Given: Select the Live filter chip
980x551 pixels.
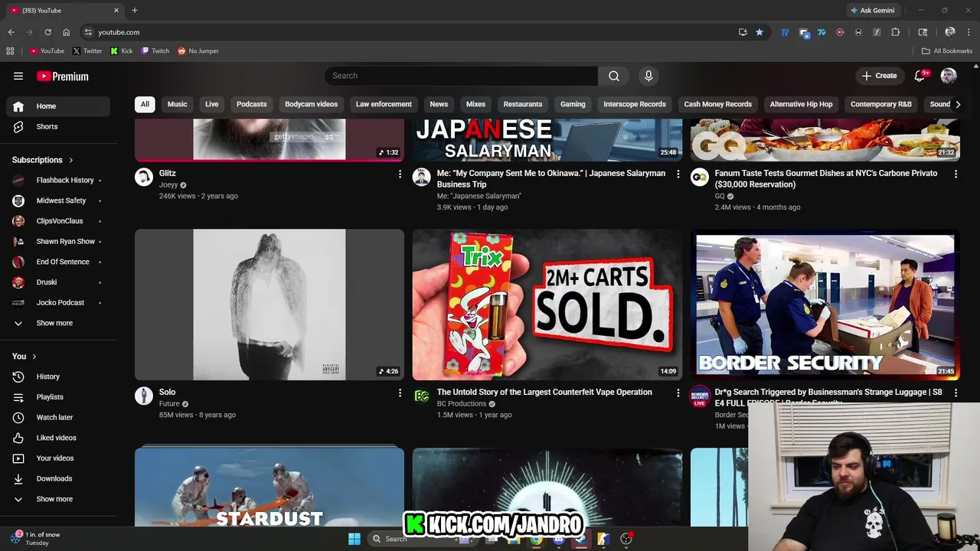Looking at the screenshot, I should (212, 104).
